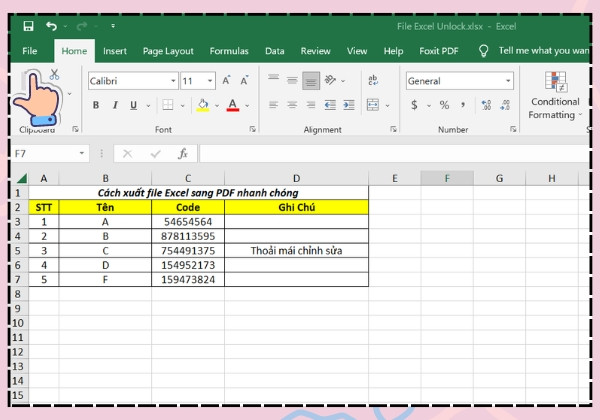Open the Foxit PDF tab
The image size is (600, 420).
click(439, 51)
